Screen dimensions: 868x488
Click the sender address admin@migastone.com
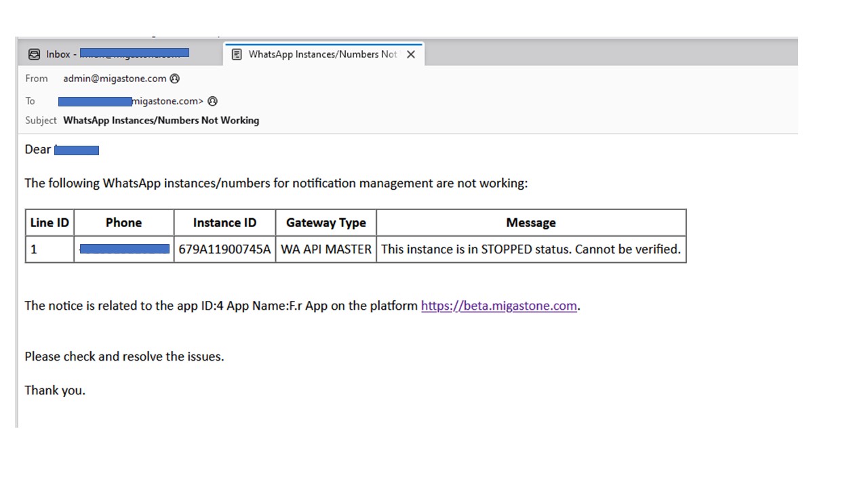(x=115, y=79)
